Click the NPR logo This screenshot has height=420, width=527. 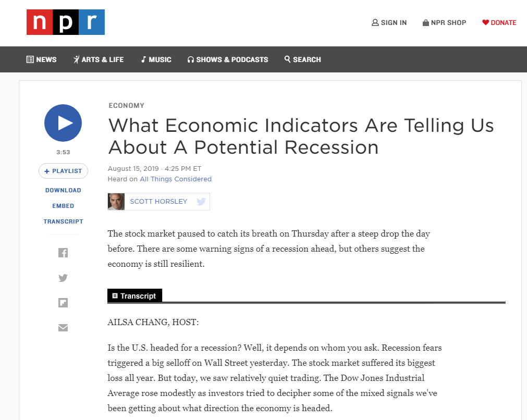[66, 22]
